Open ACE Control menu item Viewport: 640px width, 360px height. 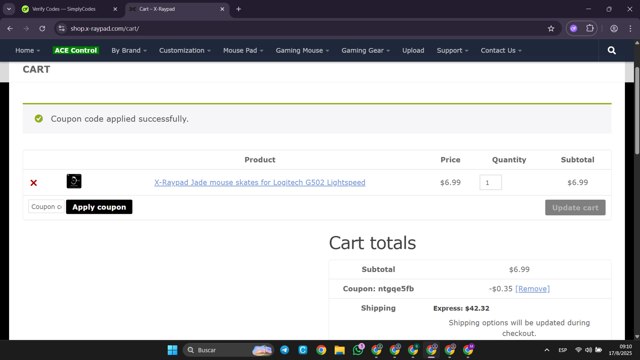76,50
